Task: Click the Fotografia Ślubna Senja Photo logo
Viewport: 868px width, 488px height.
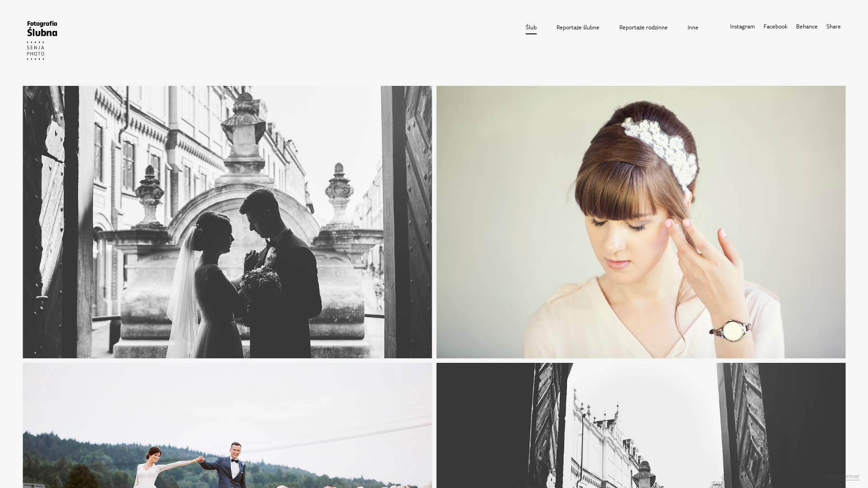Action: (x=42, y=40)
